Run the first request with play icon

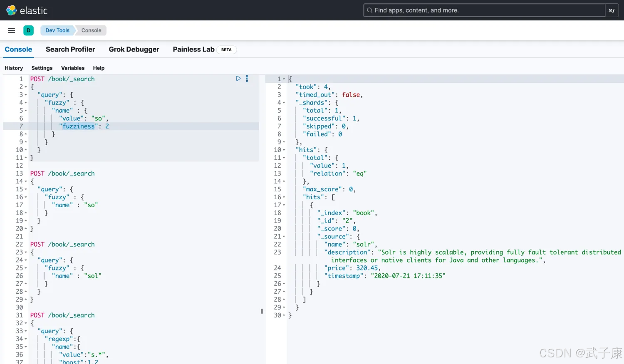(x=238, y=79)
